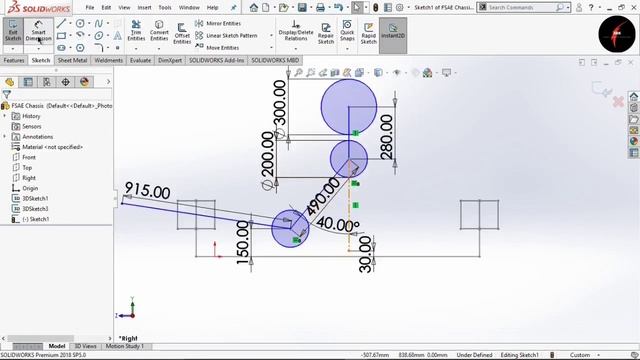Click Mirror Entities

[x=218, y=24]
